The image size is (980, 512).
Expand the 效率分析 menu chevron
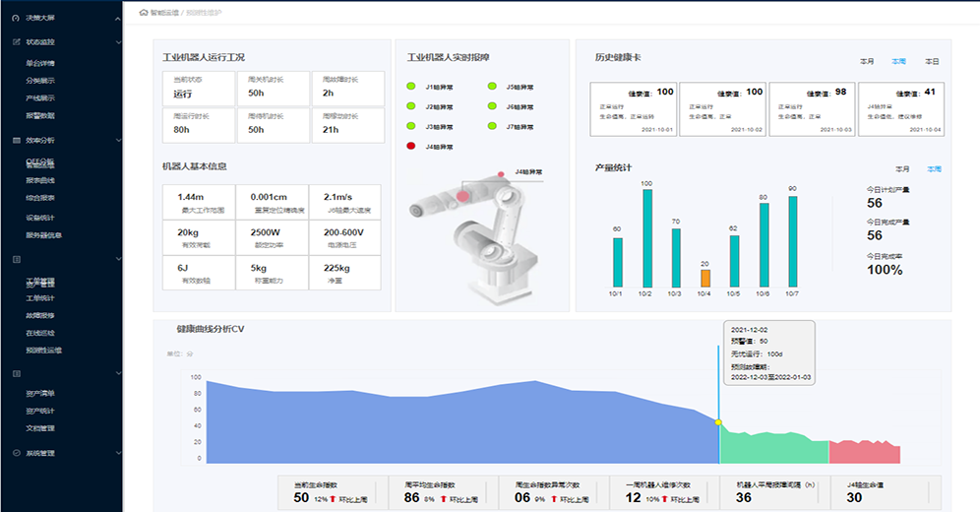[x=118, y=140]
